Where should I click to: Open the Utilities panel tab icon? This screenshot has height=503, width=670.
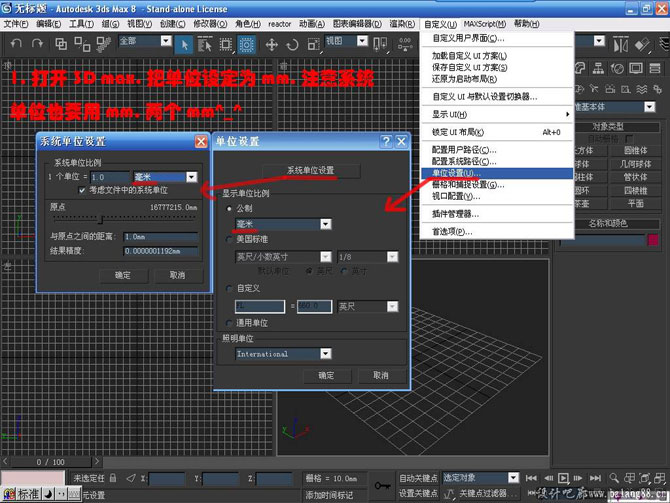[x=655, y=68]
